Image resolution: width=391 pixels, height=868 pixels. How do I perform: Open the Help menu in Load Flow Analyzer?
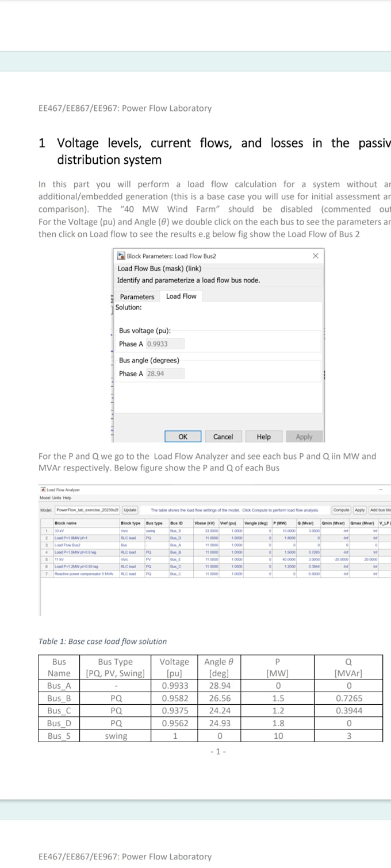[x=67, y=497]
